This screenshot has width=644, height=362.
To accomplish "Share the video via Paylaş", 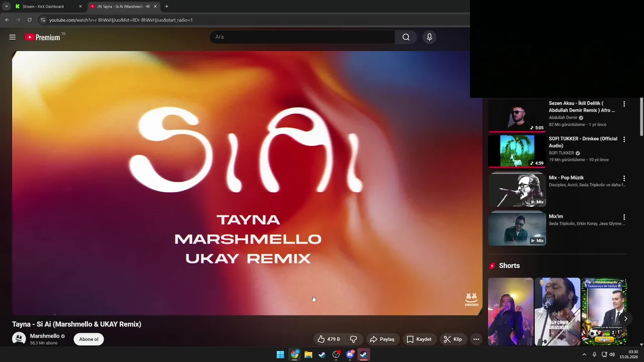I will click(382, 339).
